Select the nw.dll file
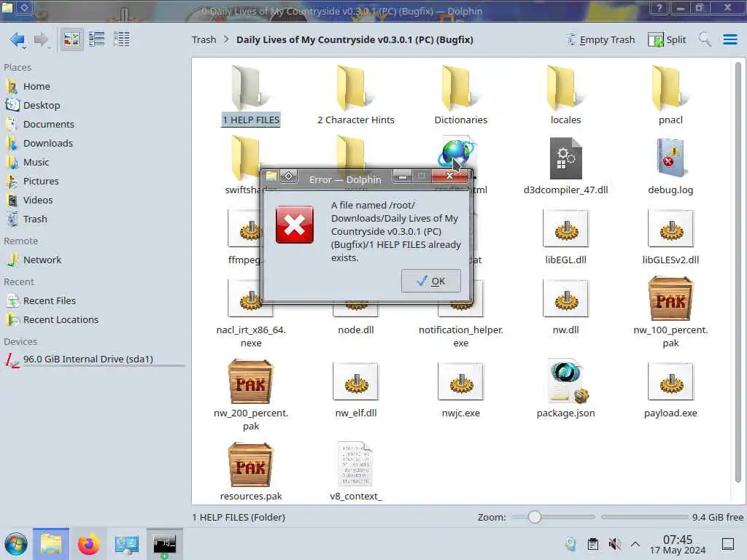The width and height of the screenshot is (747, 560). click(565, 306)
